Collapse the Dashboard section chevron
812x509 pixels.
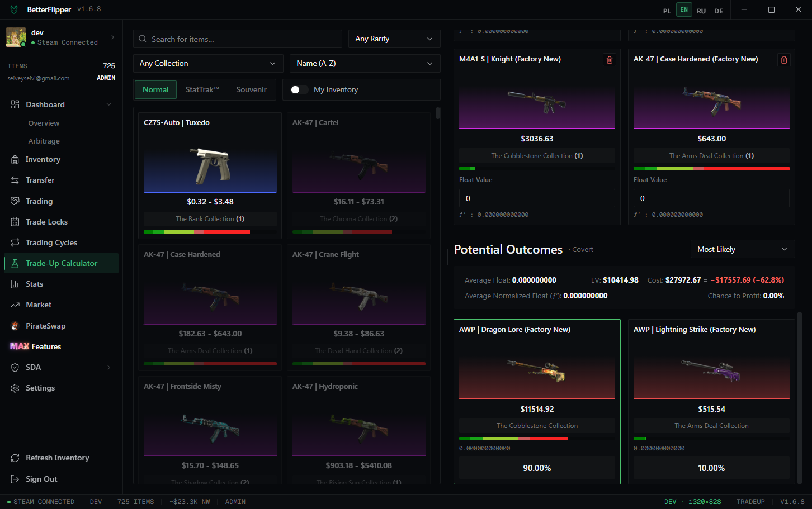[109, 104]
